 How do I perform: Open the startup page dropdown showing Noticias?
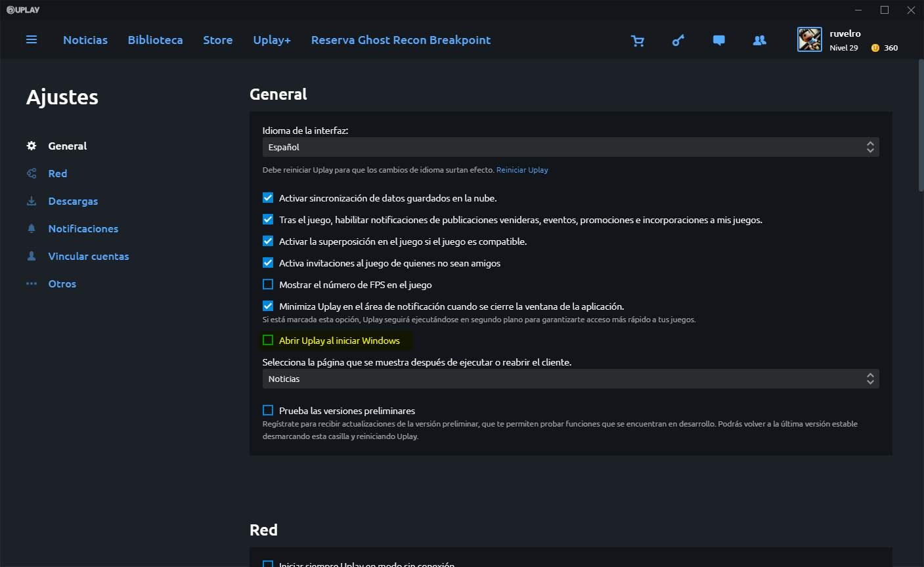(571, 379)
